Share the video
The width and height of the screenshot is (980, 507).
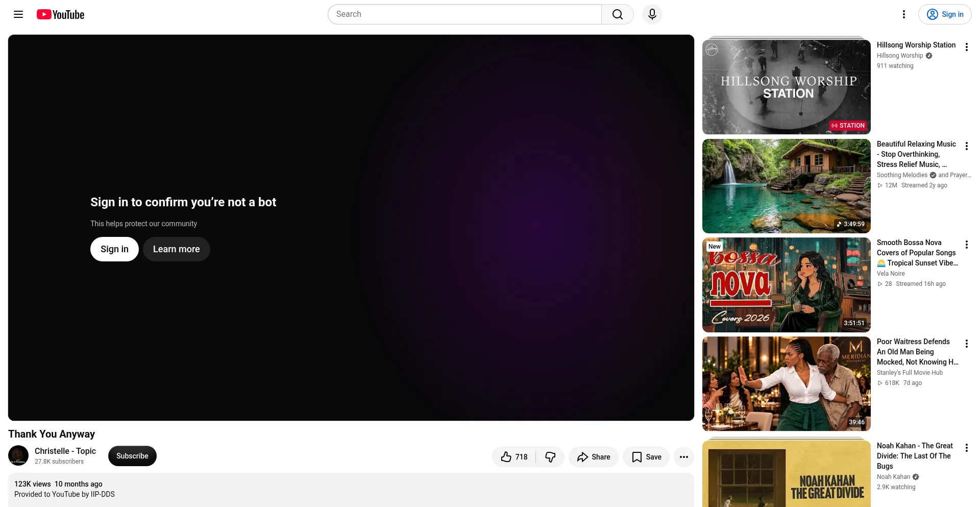point(594,457)
